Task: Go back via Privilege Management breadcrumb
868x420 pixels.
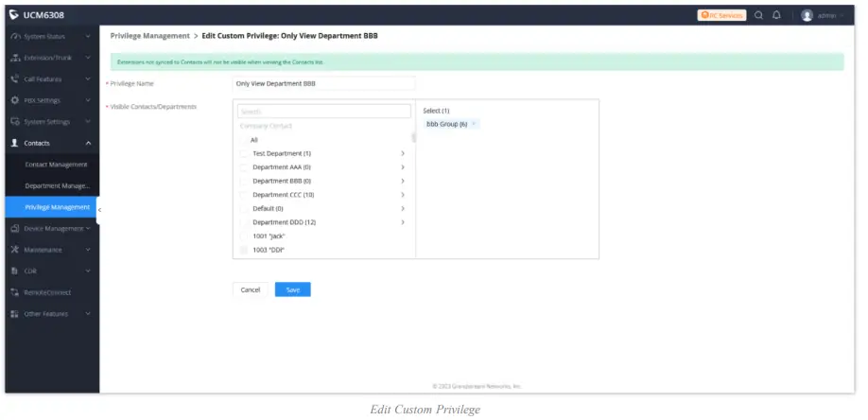Action: click(x=150, y=36)
